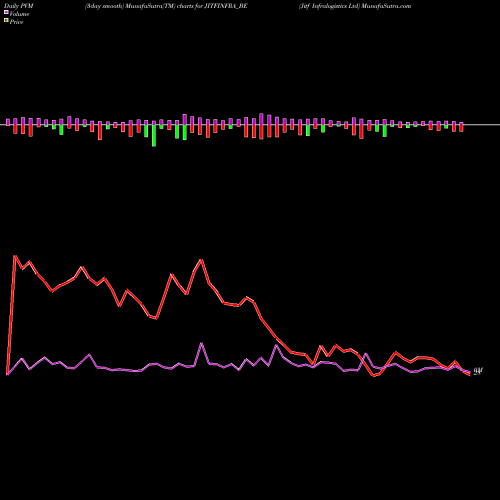Click the "(Jitf Infralogistics Ltd) MunafaSutra.com" text
500x500 pixels.
[x=355, y=6]
